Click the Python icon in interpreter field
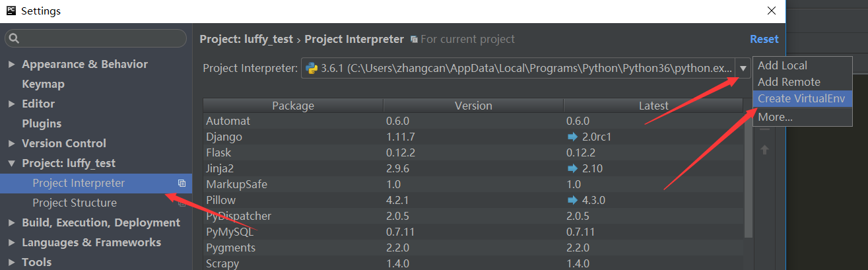Viewport: 868px width, 270px height. pyautogui.click(x=312, y=68)
